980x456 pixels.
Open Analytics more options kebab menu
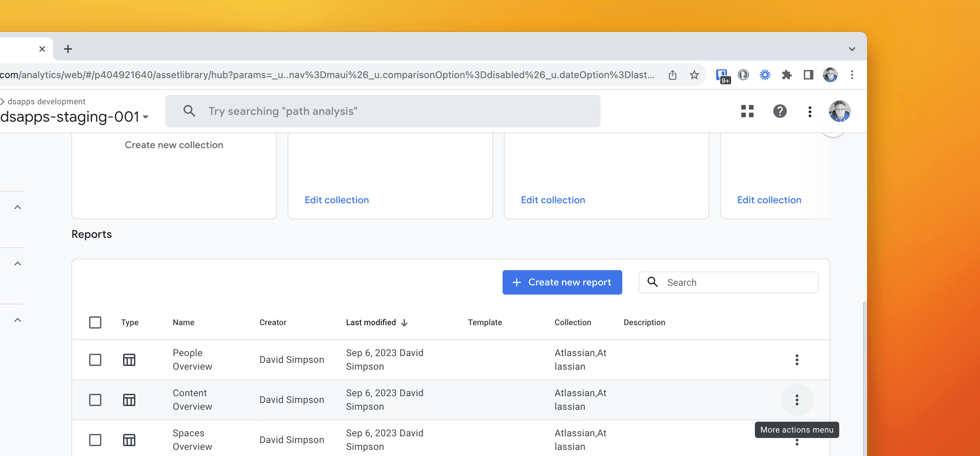tap(810, 111)
